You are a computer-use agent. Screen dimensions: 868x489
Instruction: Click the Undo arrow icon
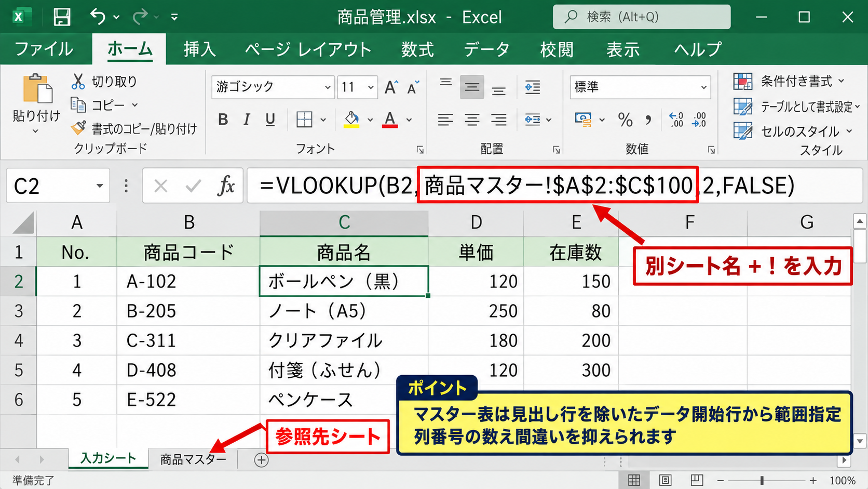(98, 17)
